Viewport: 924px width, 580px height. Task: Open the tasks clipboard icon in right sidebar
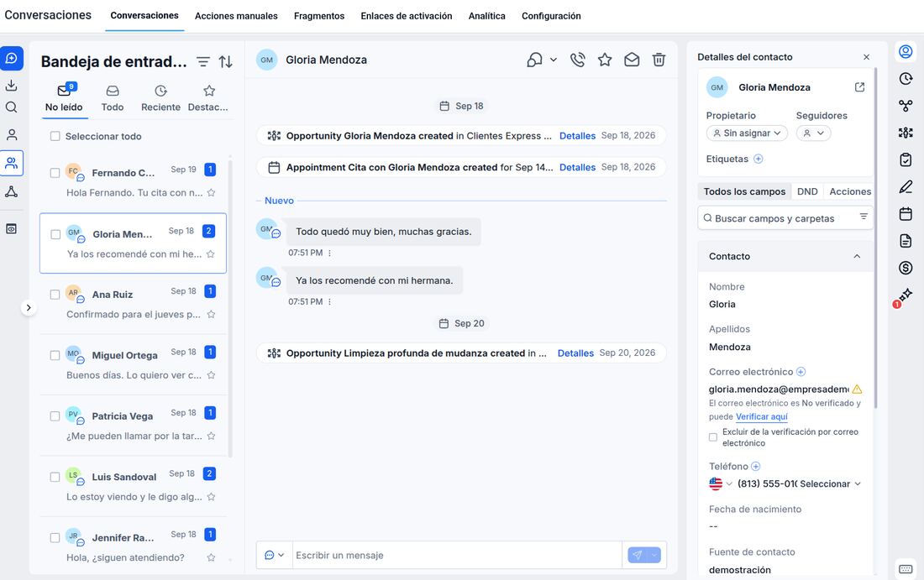[906, 159]
